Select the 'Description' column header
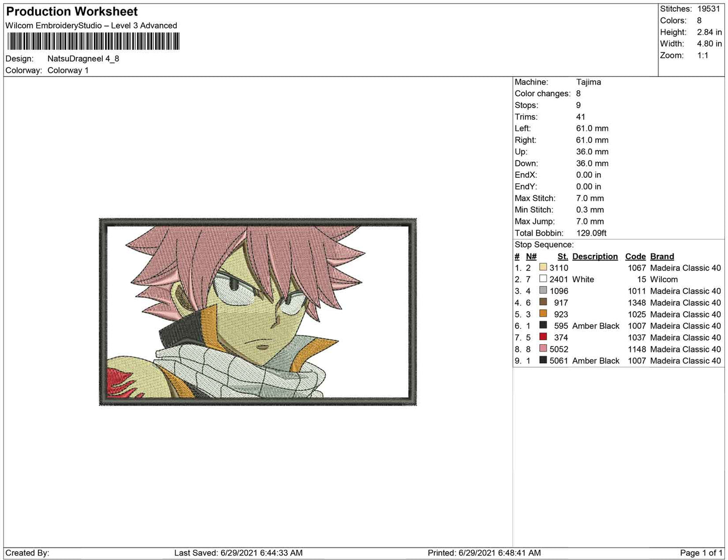This screenshot has height=560, width=728. coord(595,257)
